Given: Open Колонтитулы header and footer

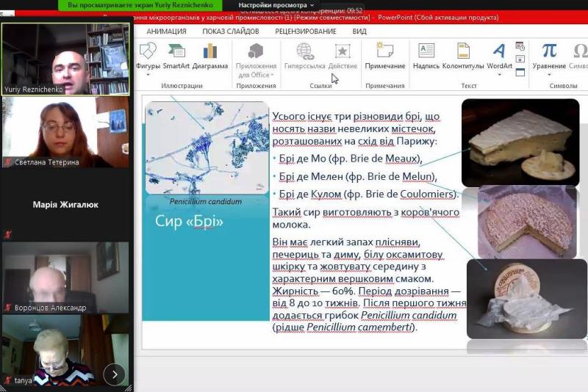Looking at the screenshot, I should (x=463, y=56).
